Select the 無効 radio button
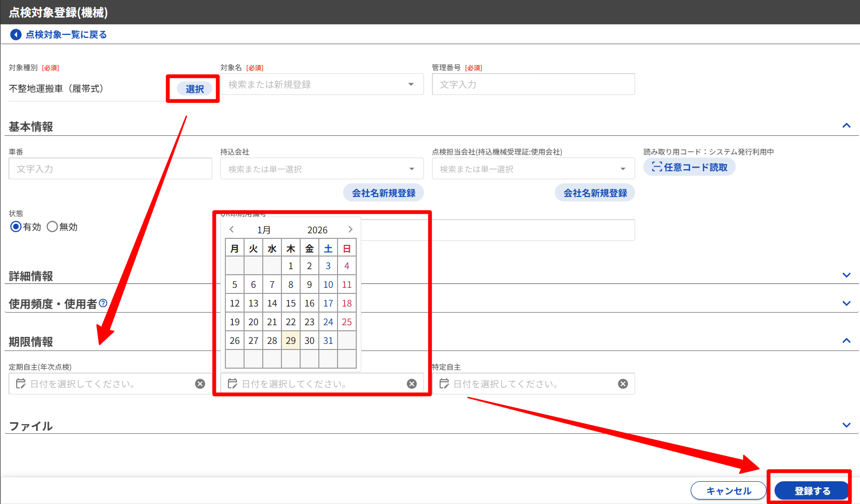 click(x=52, y=227)
